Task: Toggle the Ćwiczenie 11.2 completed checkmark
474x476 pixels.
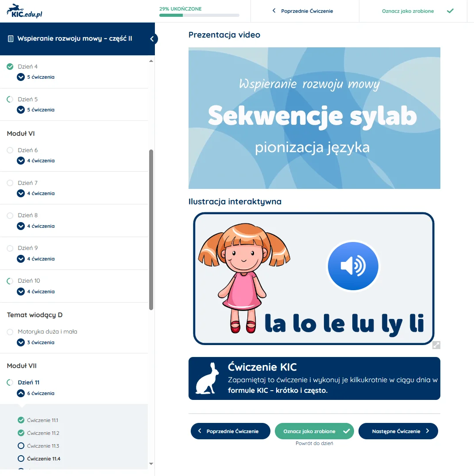Action: click(21, 433)
